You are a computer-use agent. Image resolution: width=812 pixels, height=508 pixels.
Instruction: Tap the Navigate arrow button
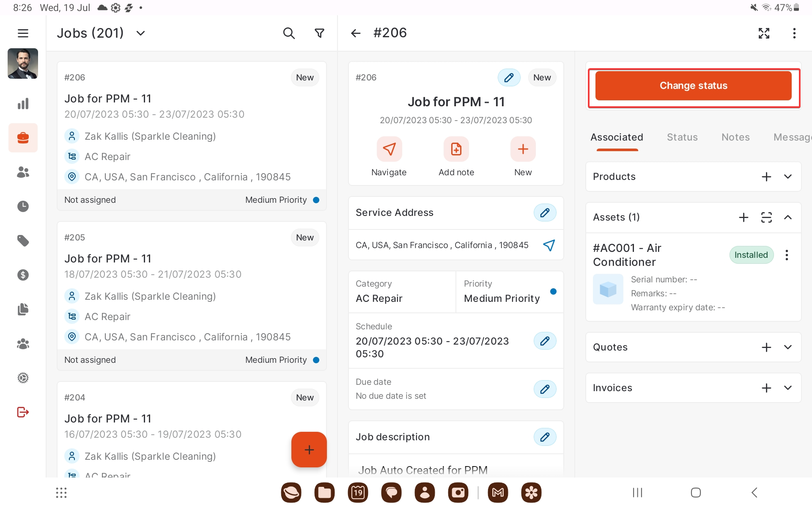tap(389, 149)
